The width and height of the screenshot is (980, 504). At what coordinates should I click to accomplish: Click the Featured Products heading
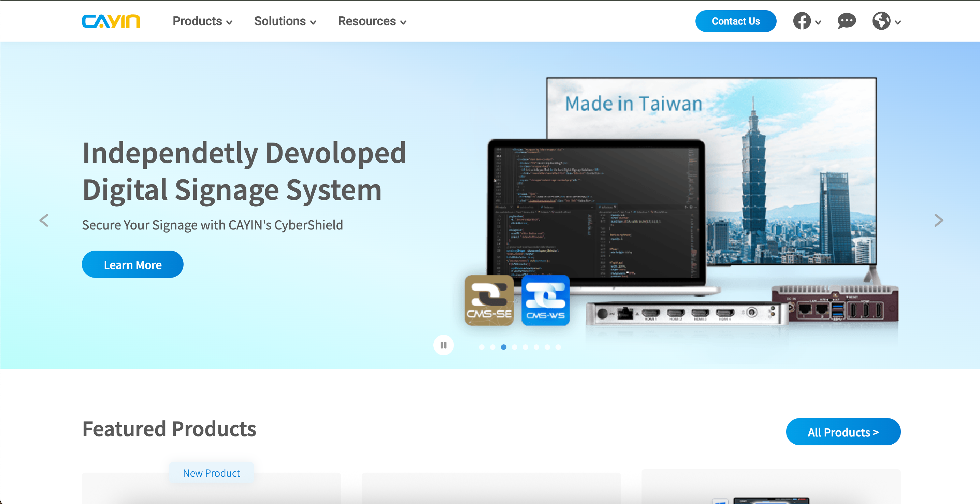[x=169, y=429]
